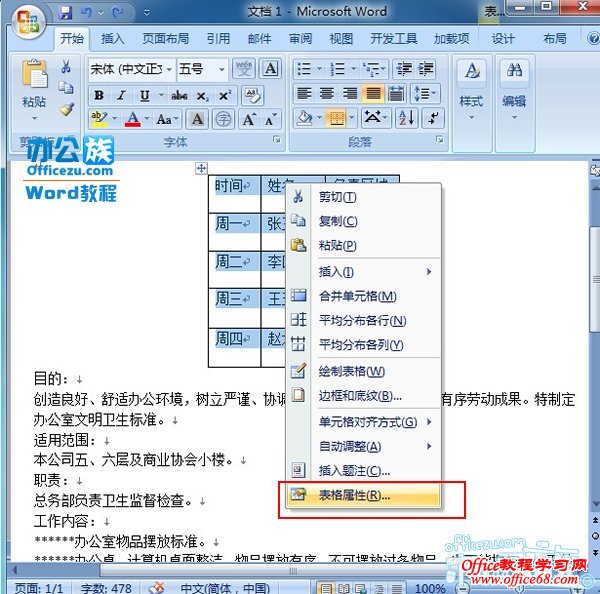Click the distributed alignment icon
Image resolution: width=600 pixels, height=594 pixels.
click(396, 93)
